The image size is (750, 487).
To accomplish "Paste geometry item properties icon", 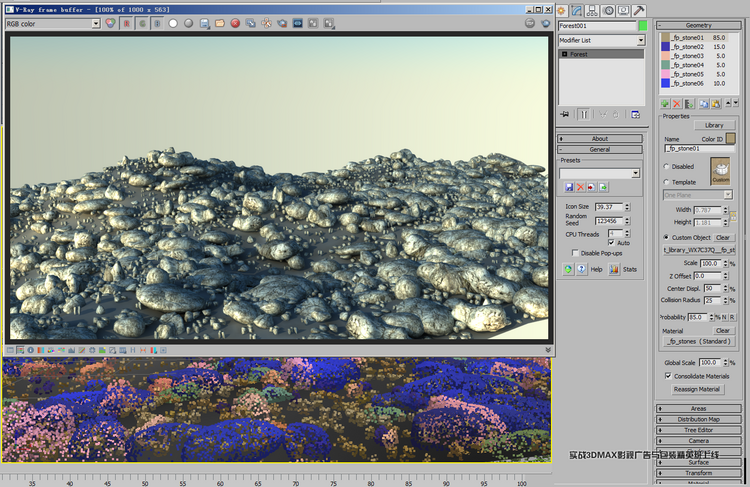I will [716, 104].
